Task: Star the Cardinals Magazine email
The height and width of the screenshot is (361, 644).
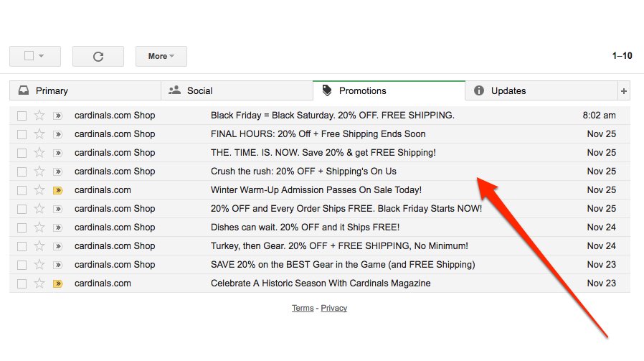Action: coord(39,283)
